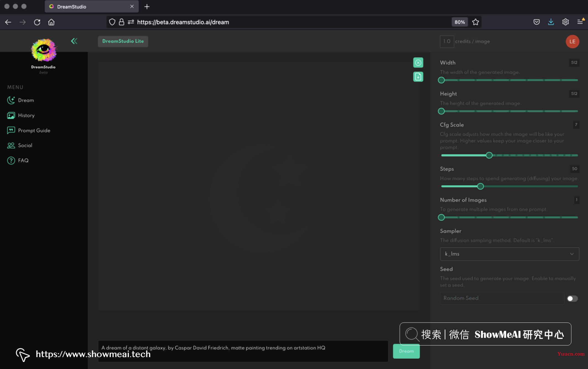Open the History picture icon
The height and width of the screenshot is (369, 588).
[11, 115]
